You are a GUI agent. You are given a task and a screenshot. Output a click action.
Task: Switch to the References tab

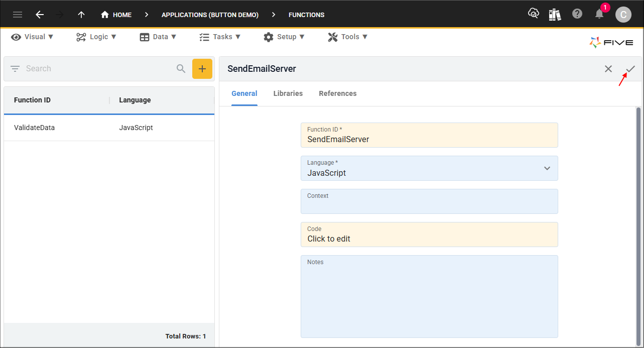(338, 93)
